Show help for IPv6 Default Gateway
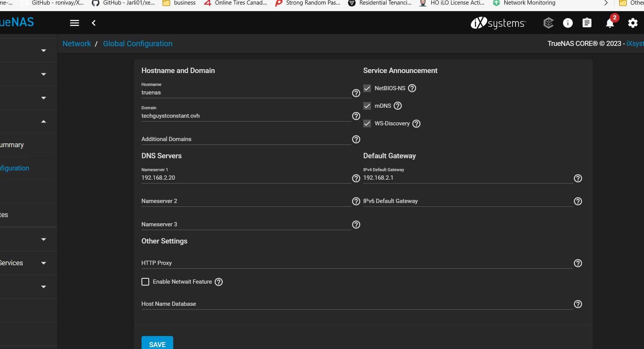644x349 pixels. click(x=578, y=201)
